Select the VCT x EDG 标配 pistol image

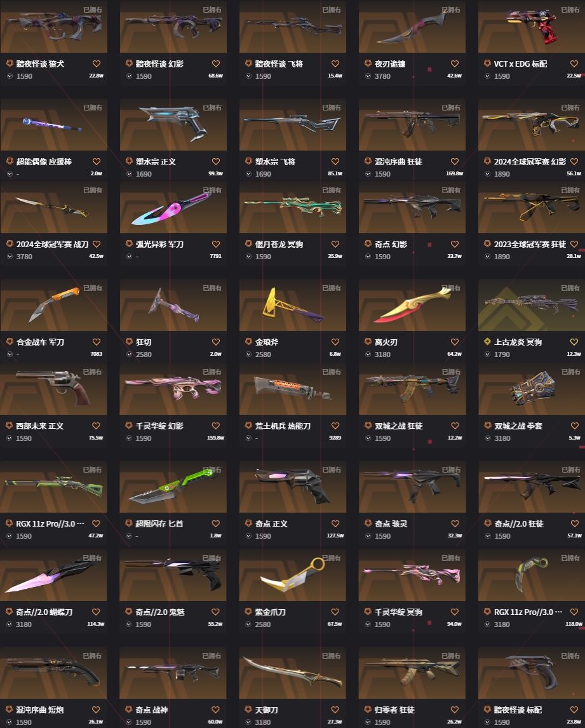click(532, 27)
